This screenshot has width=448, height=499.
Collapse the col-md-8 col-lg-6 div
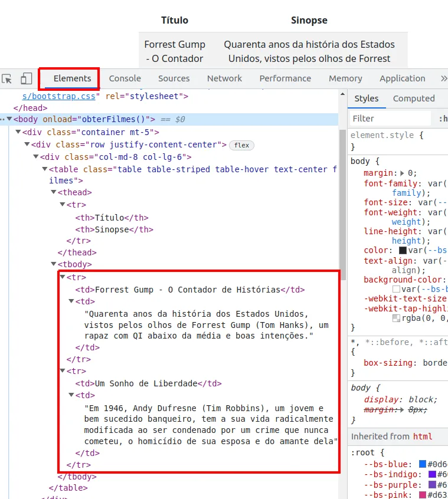pyautogui.click(x=36, y=156)
